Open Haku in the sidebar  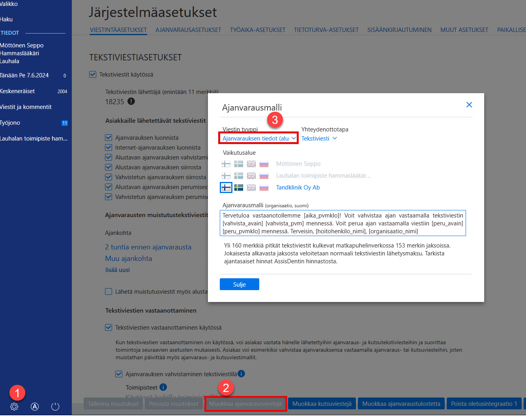(6, 19)
